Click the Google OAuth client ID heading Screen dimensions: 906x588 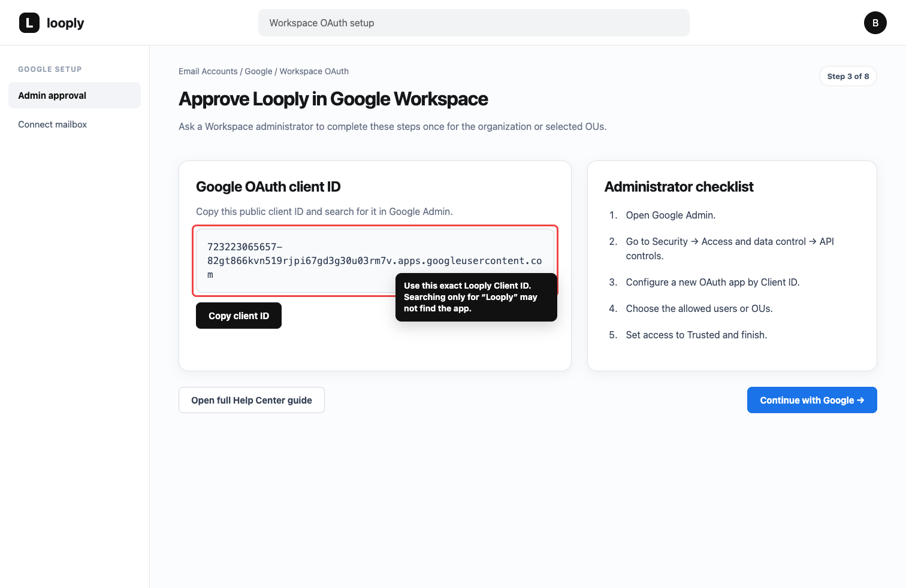pyautogui.click(x=268, y=187)
